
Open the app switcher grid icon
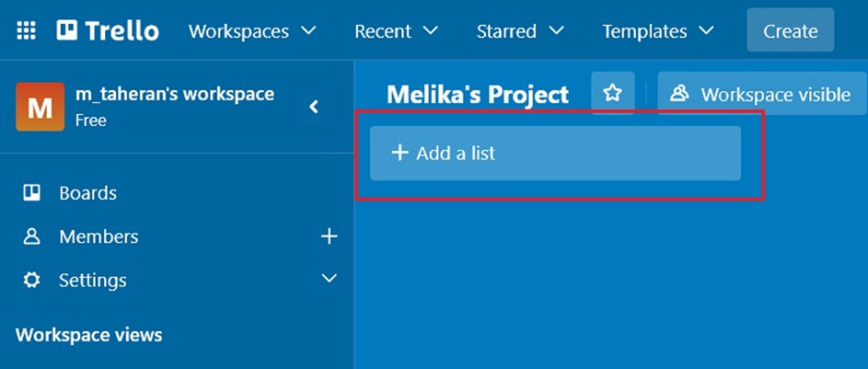pyautogui.click(x=26, y=31)
